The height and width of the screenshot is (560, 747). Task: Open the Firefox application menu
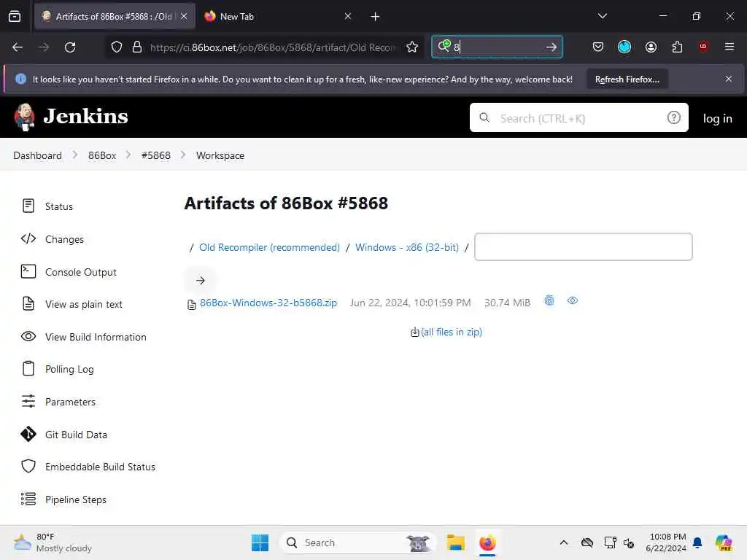pyautogui.click(x=729, y=47)
